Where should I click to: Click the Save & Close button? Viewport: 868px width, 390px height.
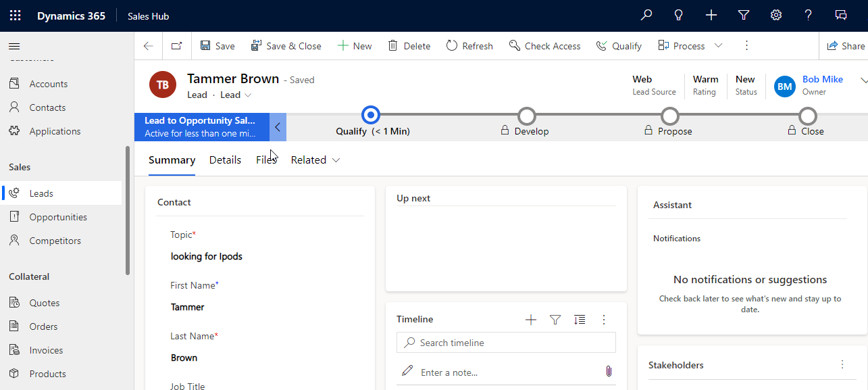pos(286,46)
